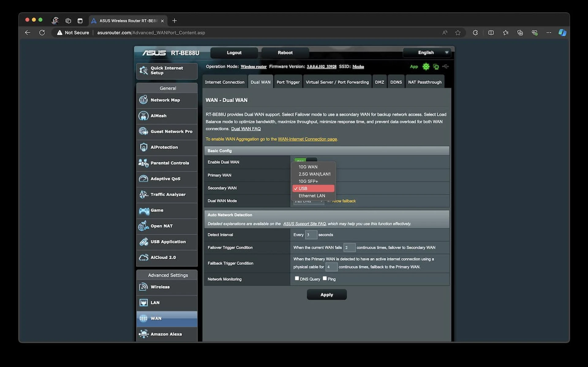
Task: Click the Mezha SSID link
Action: click(x=358, y=67)
